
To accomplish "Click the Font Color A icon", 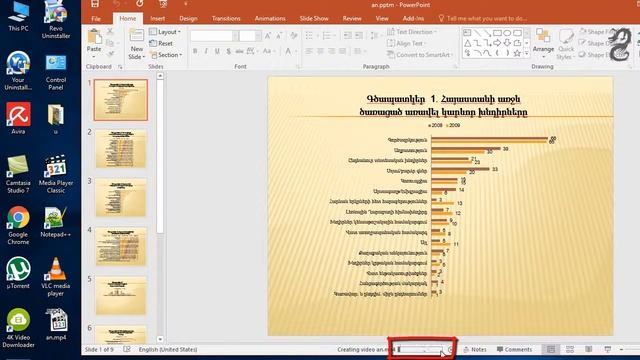I will click(288, 51).
